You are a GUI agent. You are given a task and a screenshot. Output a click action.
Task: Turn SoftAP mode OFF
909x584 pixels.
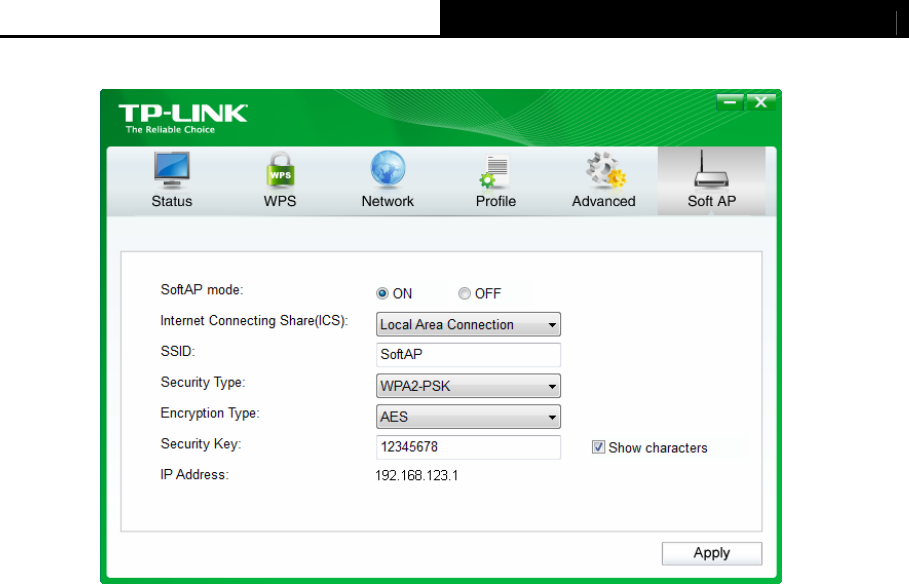(464, 293)
